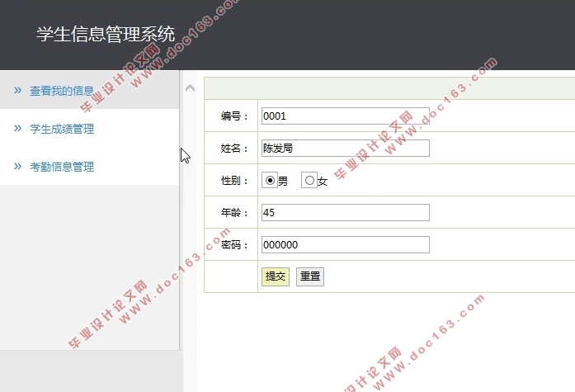This screenshot has height=392, width=575.
Task: Click the 重置 reset button
Action: [310, 276]
